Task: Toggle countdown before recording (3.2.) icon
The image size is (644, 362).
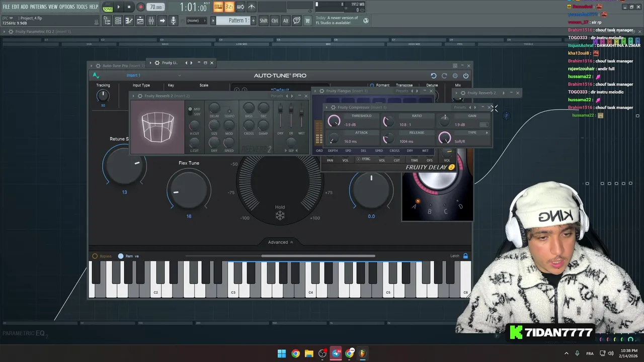Action: [x=229, y=7]
